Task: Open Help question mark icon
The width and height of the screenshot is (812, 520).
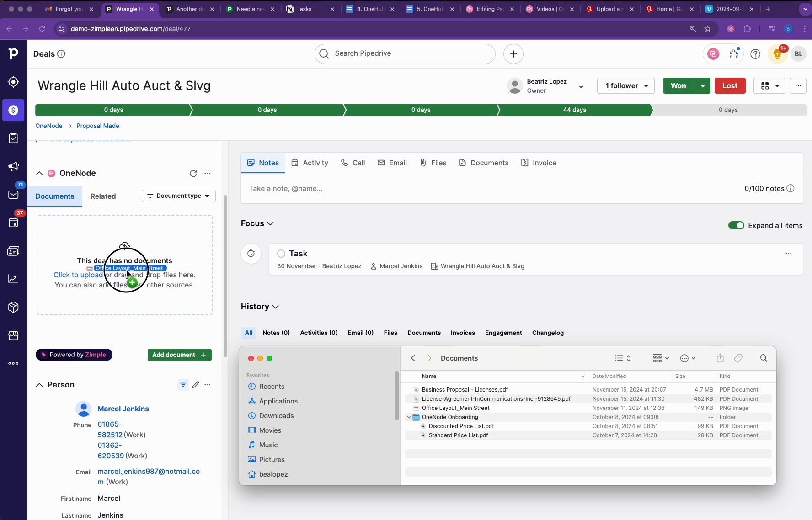Action: (x=755, y=54)
